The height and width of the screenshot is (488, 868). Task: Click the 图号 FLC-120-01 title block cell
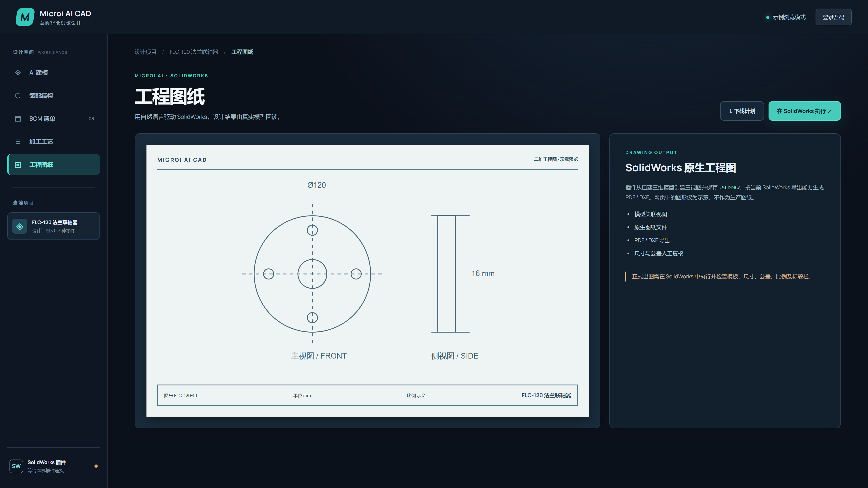181,395
